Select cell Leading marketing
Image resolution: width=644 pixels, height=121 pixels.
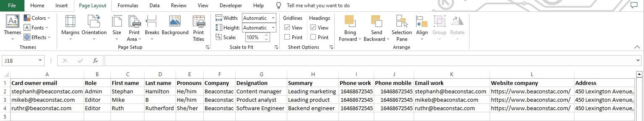[x=313, y=91]
